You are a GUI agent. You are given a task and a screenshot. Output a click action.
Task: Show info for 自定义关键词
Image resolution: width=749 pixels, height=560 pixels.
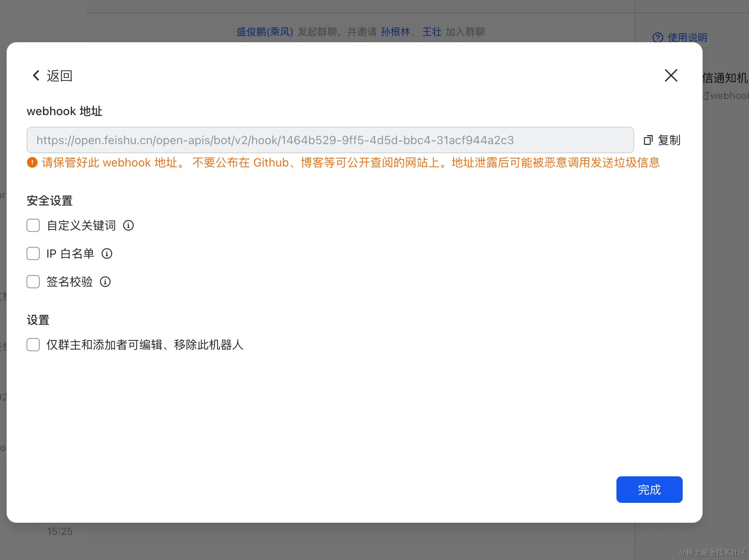pos(128,225)
